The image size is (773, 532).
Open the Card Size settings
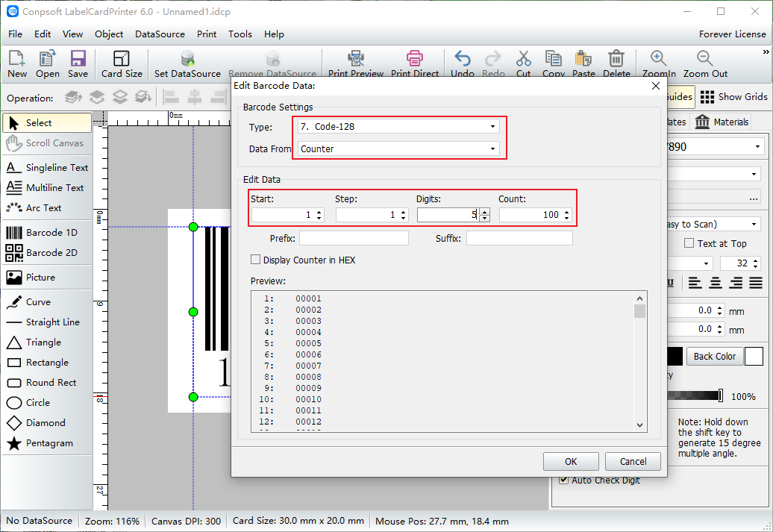pyautogui.click(x=122, y=64)
